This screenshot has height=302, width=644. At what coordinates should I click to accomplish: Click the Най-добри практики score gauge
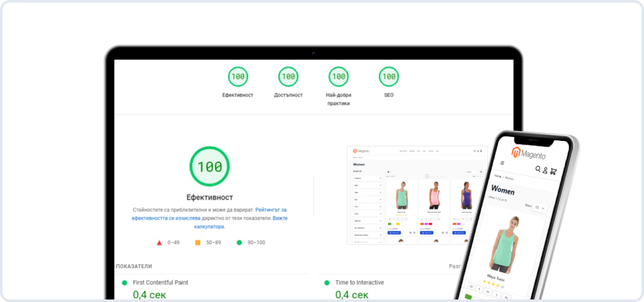pyautogui.click(x=338, y=76)
